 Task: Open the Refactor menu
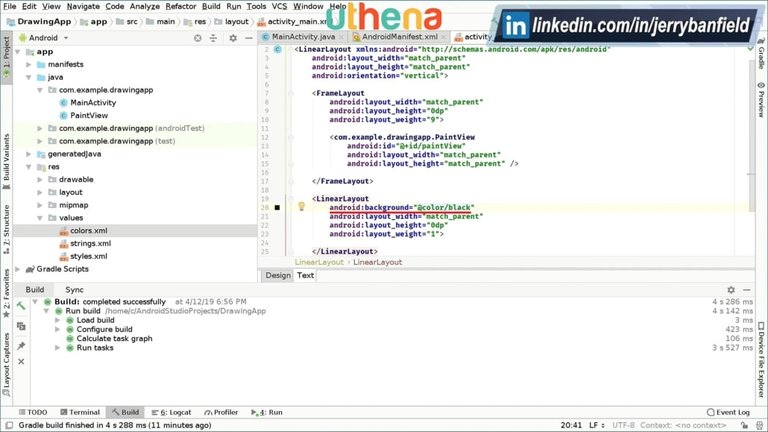tap(180, 6)
